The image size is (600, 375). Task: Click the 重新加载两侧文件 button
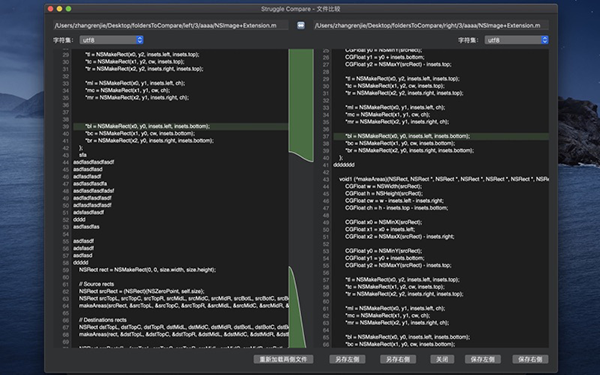283,359
